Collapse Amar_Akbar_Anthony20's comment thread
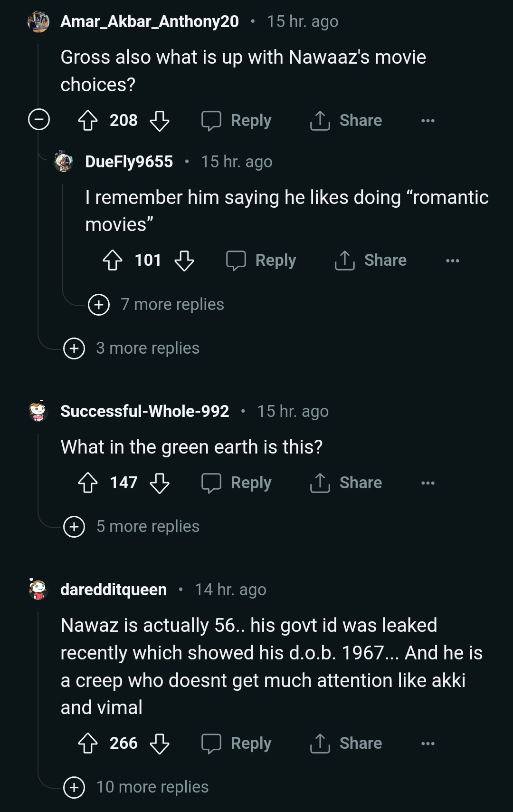This screenshot has height=812, width=513. coord(38,119)
